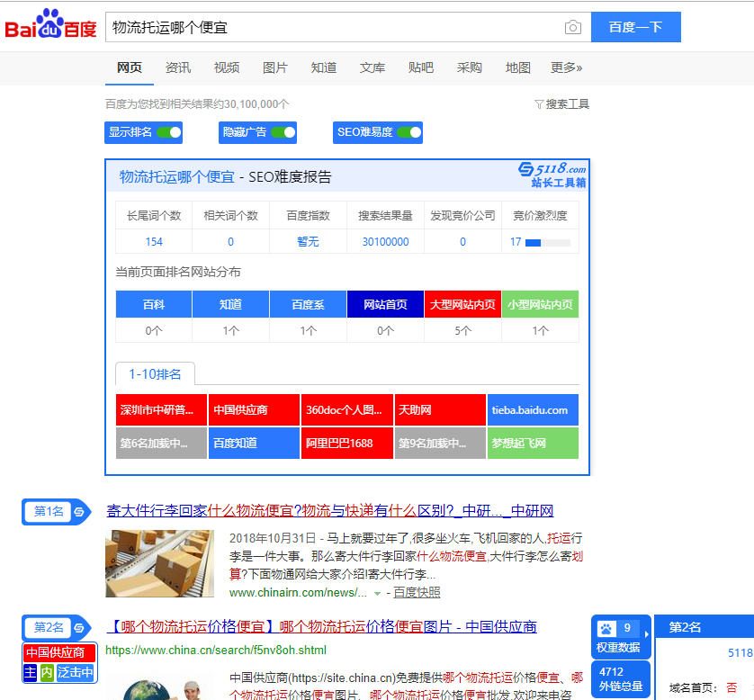Click the 30100000 搜索结果量 value

click(385, 242)
